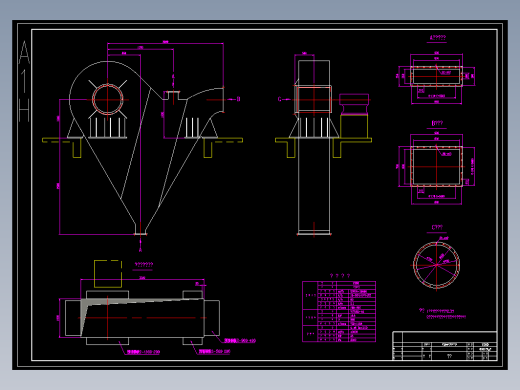Select the title block in bottom-right corner
This screenshot has height=390, width=520.
[x=445, y=346]
